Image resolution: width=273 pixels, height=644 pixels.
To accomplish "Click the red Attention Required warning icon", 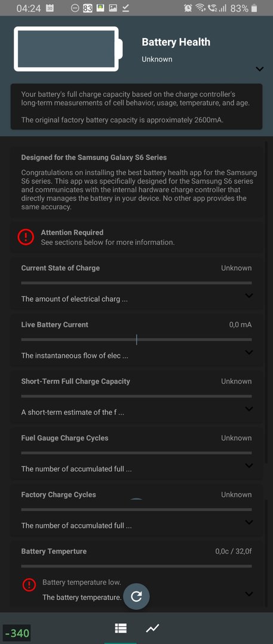I will (26, 237).
